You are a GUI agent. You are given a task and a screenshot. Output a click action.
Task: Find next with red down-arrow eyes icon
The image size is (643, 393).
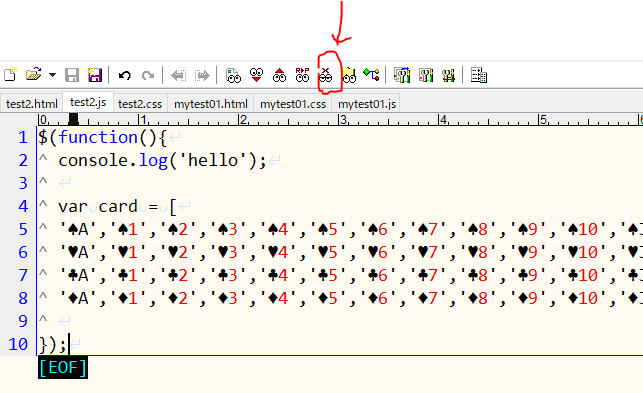(x=256, y=75)
